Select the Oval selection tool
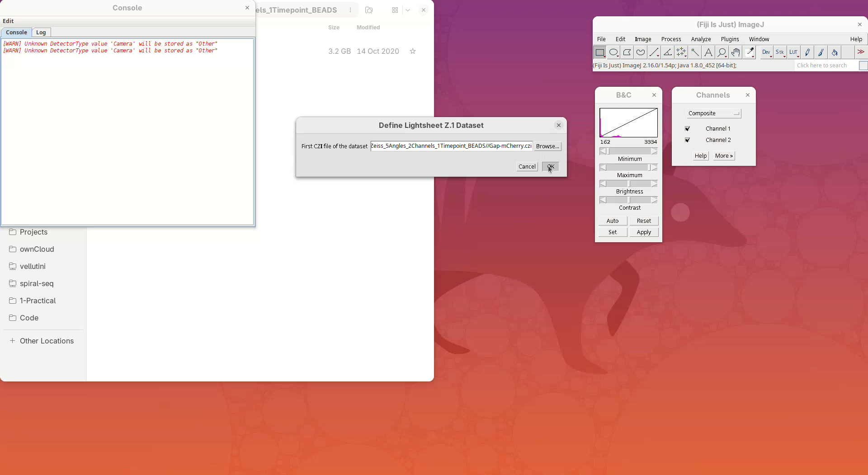 pos(613,52)
